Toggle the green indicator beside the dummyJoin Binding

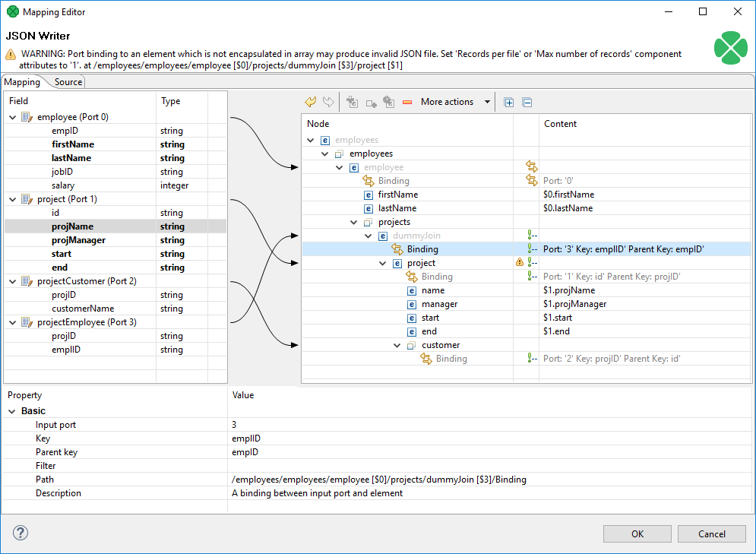(530, 249)
